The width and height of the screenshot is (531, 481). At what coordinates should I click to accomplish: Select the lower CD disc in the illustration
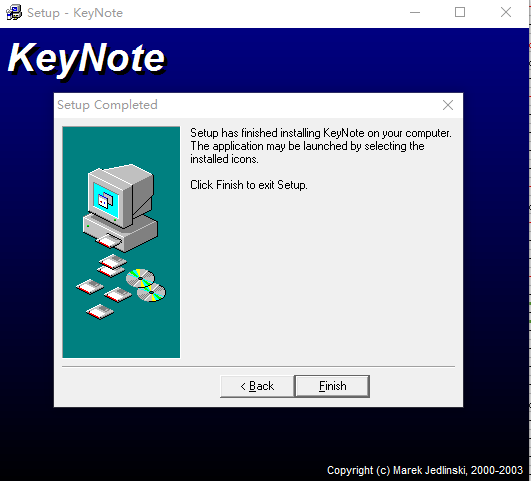(x=151, y=293)
